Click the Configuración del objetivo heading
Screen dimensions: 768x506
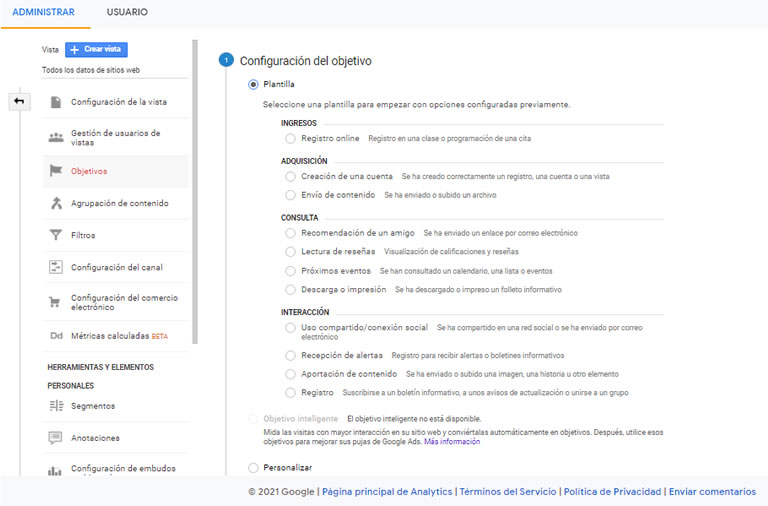[x=306, y=61]
